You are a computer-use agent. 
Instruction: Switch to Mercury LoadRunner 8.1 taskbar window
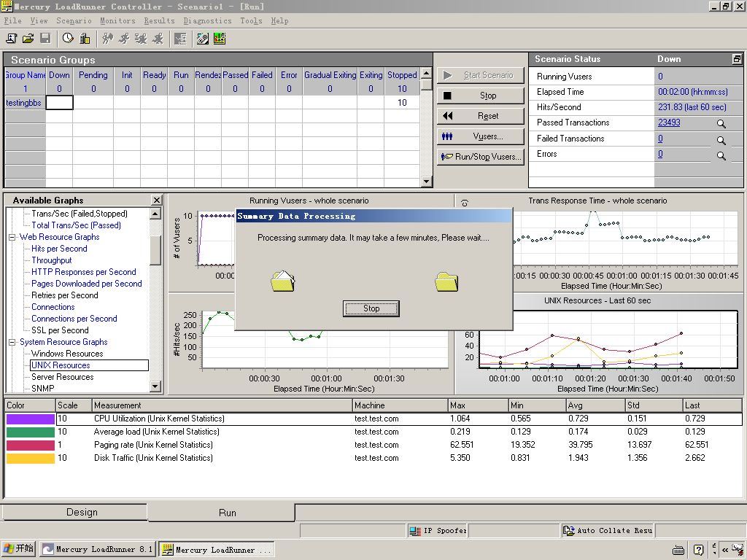point(98,550)
